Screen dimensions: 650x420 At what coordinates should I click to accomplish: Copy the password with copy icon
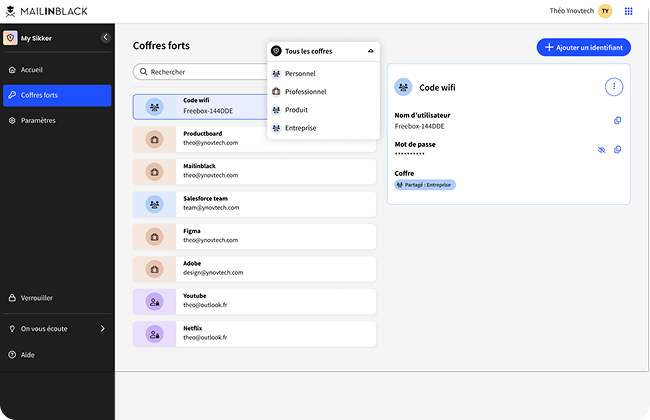[x=617, y=149]
